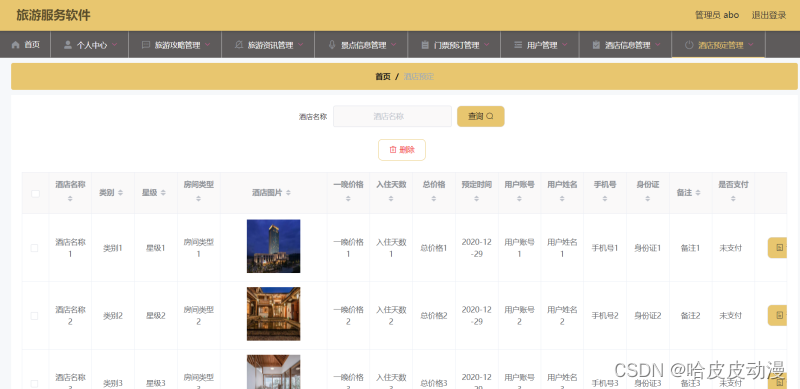Click the 首页 breadcrumb link
800x389 pixels.
[383, 77]
